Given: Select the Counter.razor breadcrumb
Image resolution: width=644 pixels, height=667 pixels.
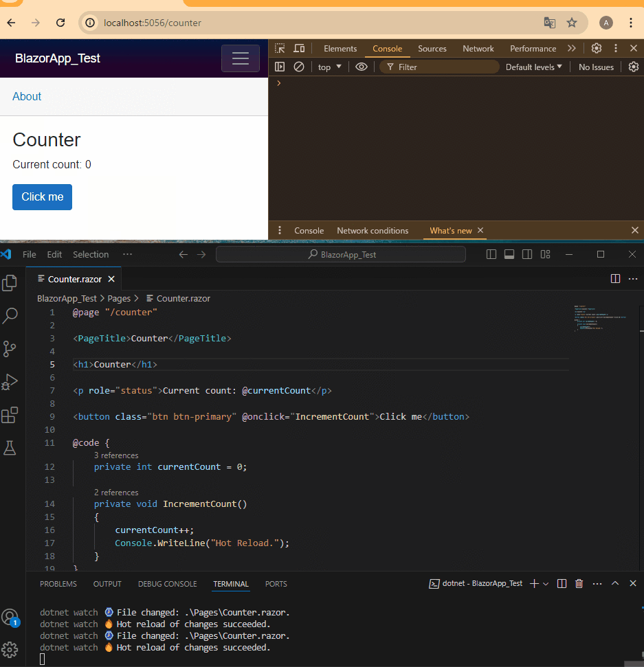Looking at the screenshot, I should (x=183, y=299).
